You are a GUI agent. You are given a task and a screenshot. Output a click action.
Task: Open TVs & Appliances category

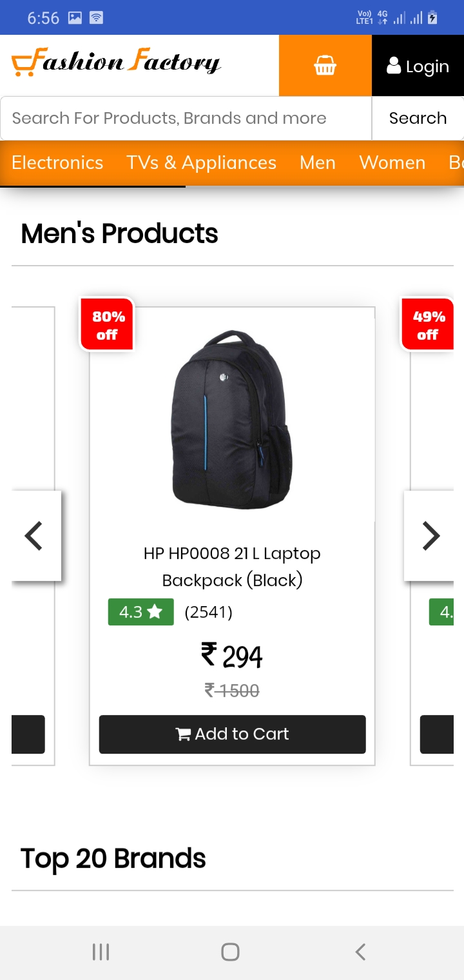[202, 162]
